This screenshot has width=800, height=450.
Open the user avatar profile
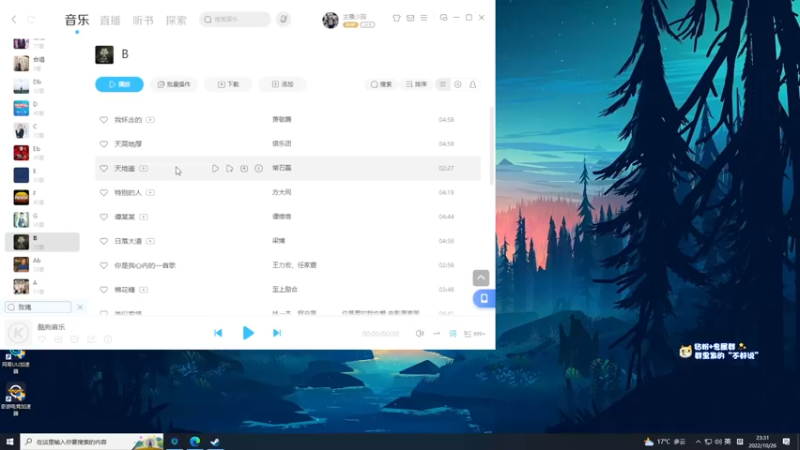point(330,20)
